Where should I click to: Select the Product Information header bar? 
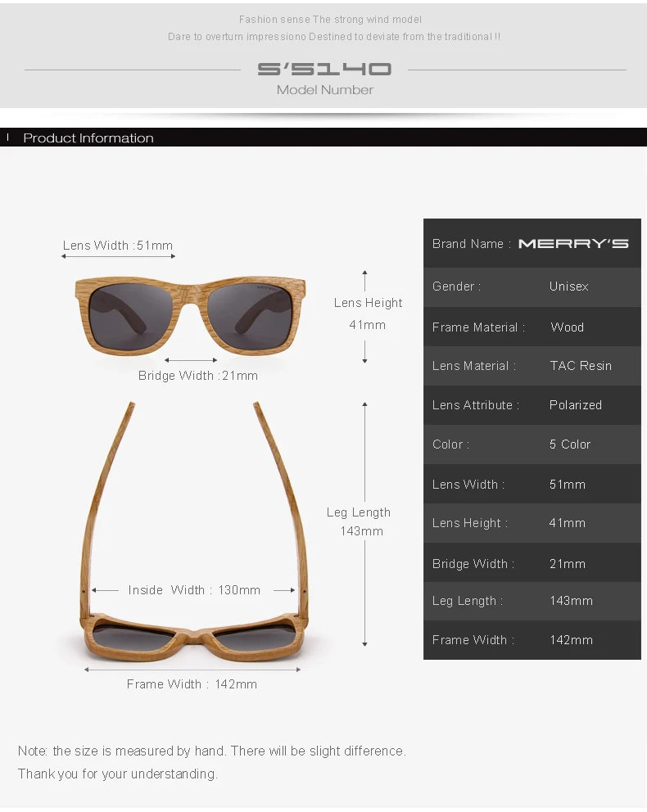(323, 138)
